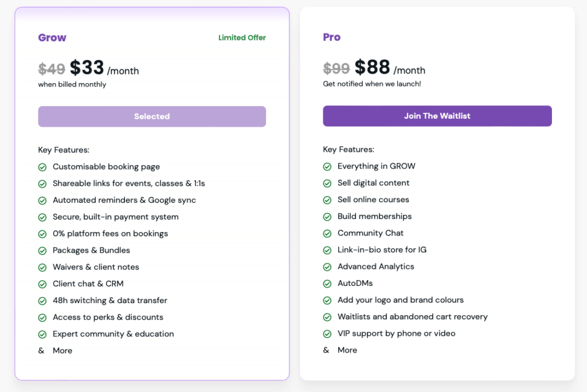Click Advanced Analytics feature text
Image resolution: width=587 pixels, height=392 pixels.
point(376,266)
